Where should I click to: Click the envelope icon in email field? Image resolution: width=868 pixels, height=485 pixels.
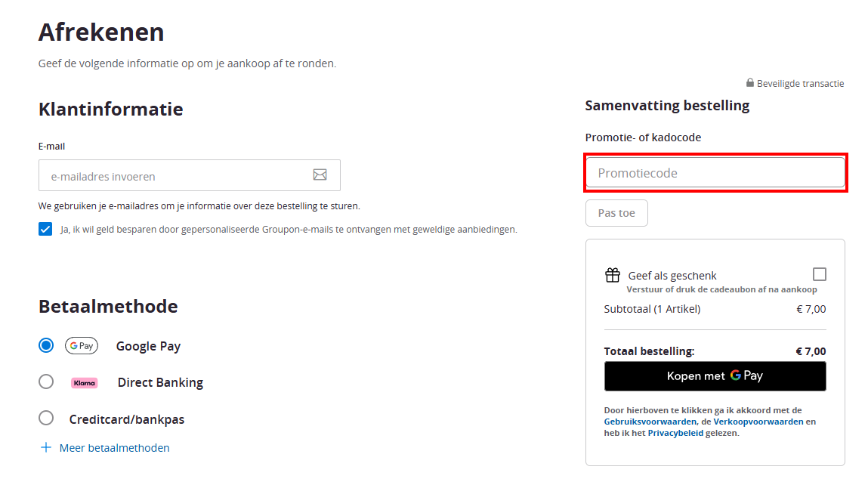320,175
